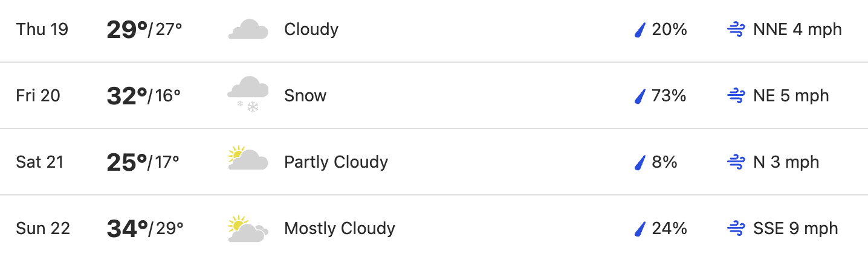Viewport: 868px width, 257px height.
Task: Click the partly cloudy sun icon for Sat 21
Action: [248, 159]
